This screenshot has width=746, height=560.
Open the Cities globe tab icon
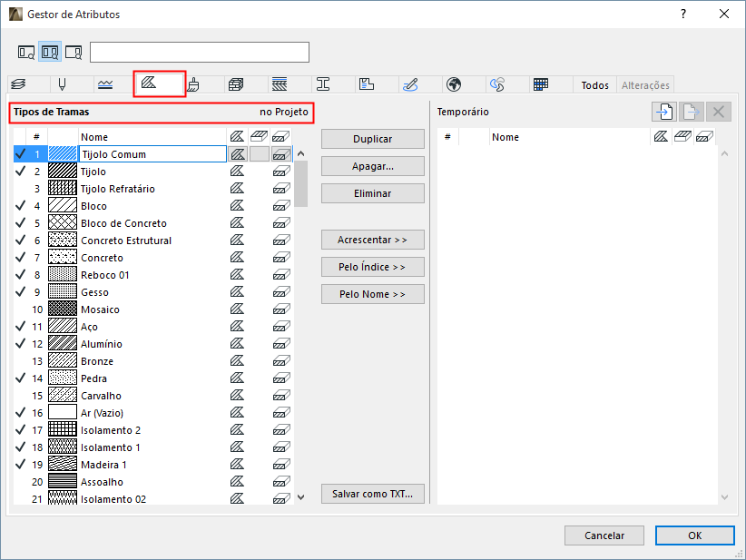pos(454,84)
